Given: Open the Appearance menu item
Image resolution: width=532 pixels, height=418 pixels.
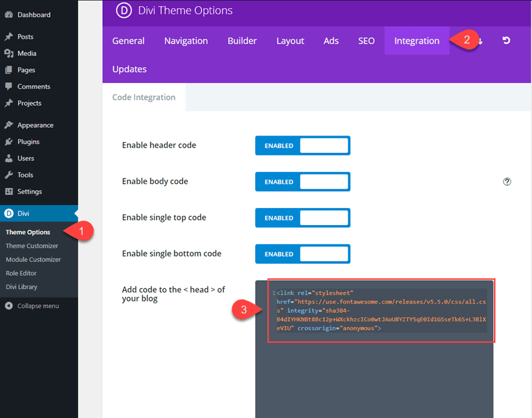Looking at the screenshot, I should click(x=35, y=125).
